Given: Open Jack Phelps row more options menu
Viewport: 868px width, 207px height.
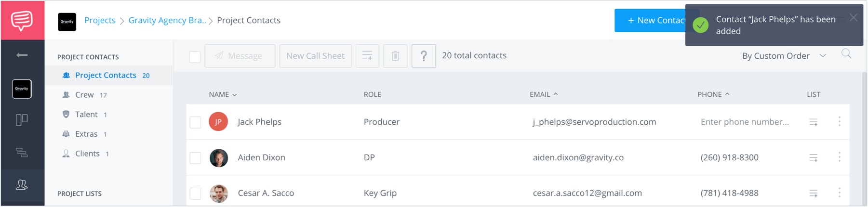Looking at the screenshot, I should pyautogui.click(x=839, y=121).
